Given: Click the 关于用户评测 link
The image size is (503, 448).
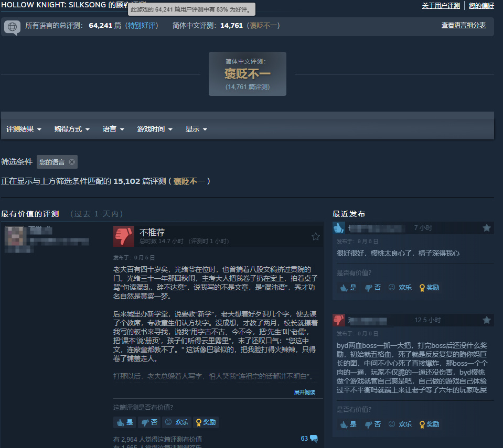Looking at the screenshot, I should (x=441, y=5).
